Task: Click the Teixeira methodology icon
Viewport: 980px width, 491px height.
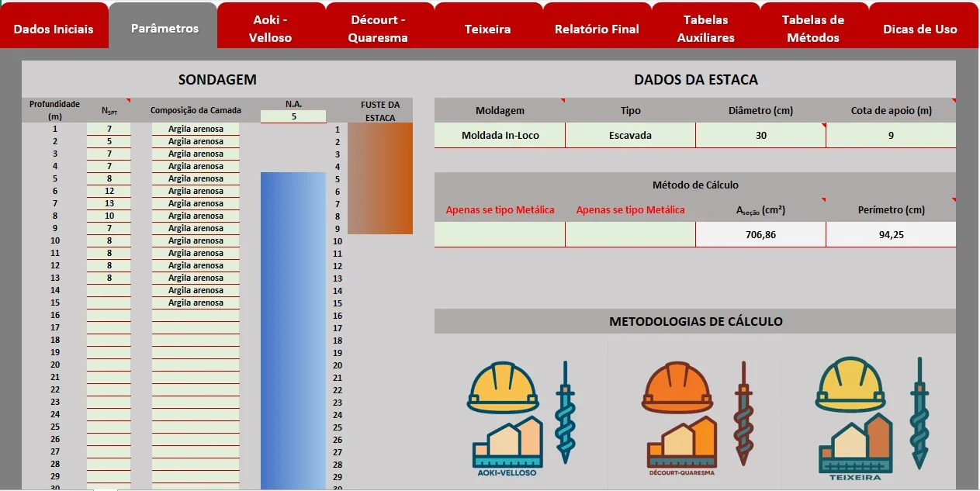Action: pos(871,419)
